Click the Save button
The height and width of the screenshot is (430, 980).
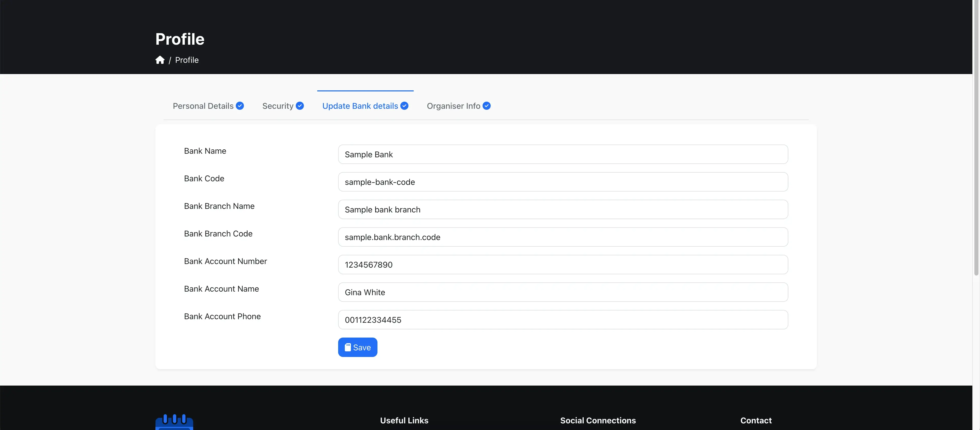click(x=357, y=347)
